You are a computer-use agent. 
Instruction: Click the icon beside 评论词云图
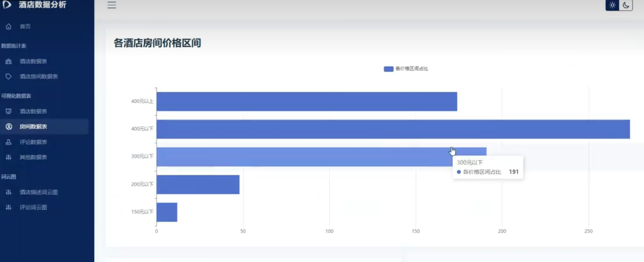tap(9, 207)
